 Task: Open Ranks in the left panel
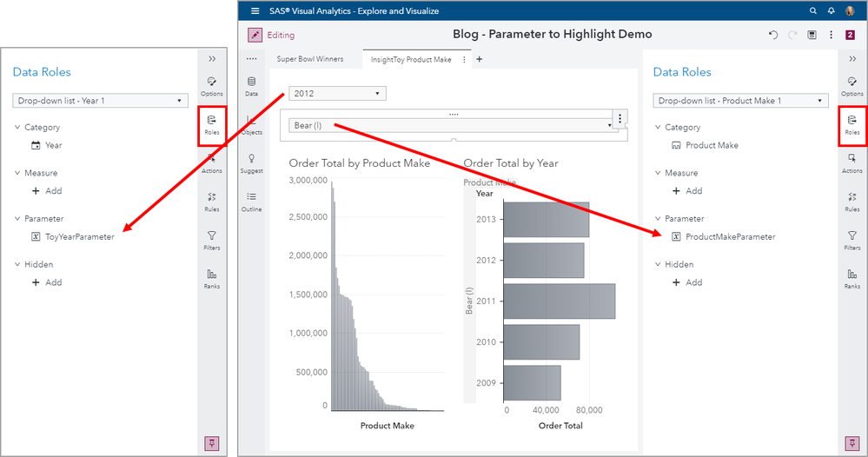pos(211,280)
